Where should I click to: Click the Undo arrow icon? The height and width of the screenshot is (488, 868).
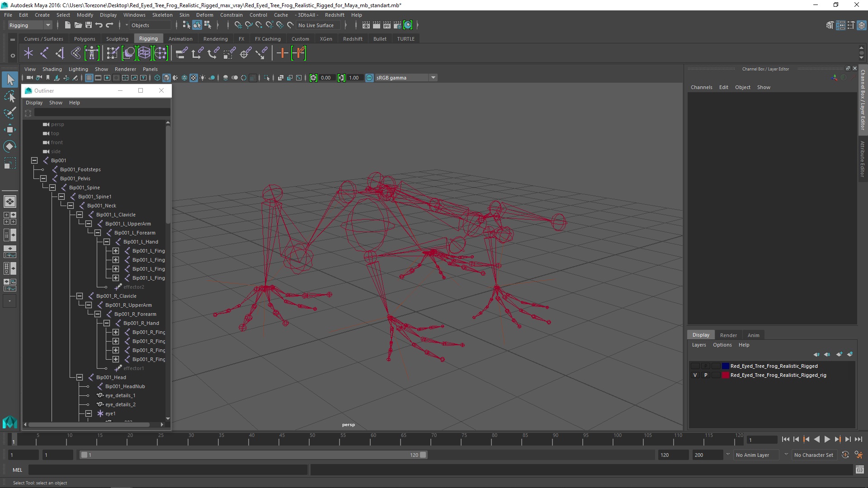point(99,25)
